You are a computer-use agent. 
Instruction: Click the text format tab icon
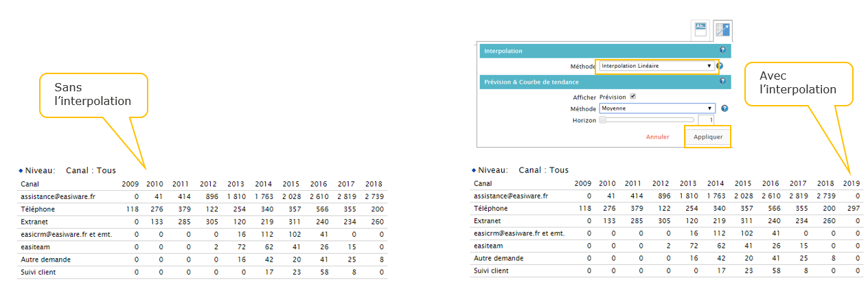(x=700, y=29)
